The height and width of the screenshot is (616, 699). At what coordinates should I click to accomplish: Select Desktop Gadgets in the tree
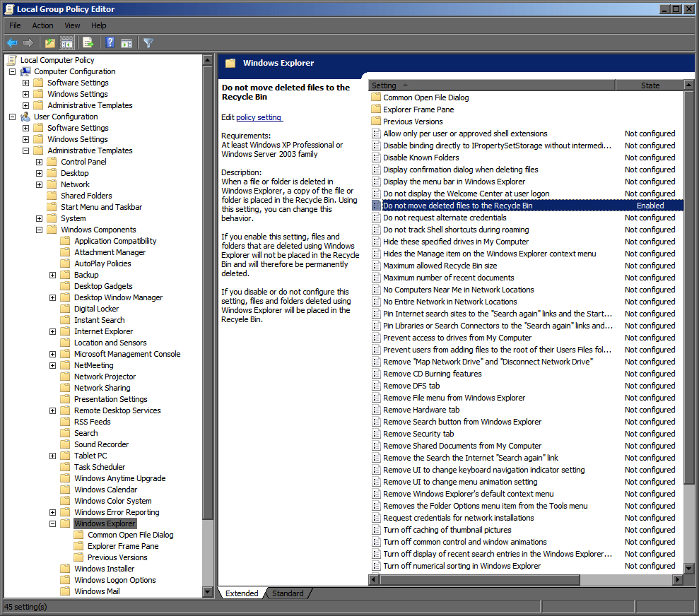[103, 286]
